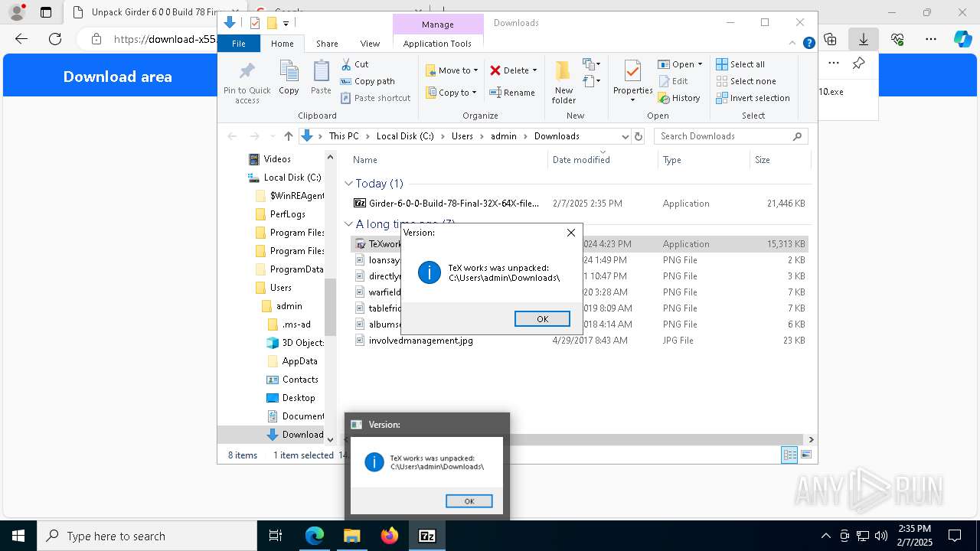Click Edge browser refresh button
This screenshot has height=551, width=980.
pyautogui.click(x=55, y=39)
